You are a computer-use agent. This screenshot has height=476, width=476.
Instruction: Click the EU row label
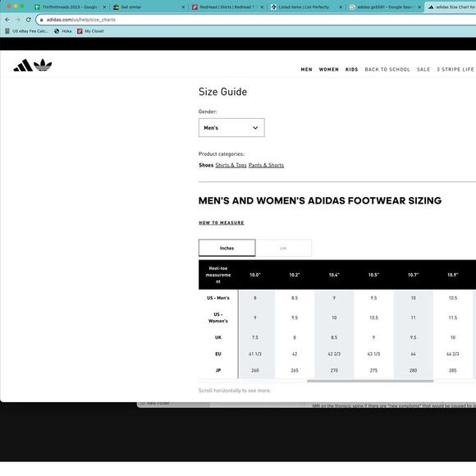point(218,354)
